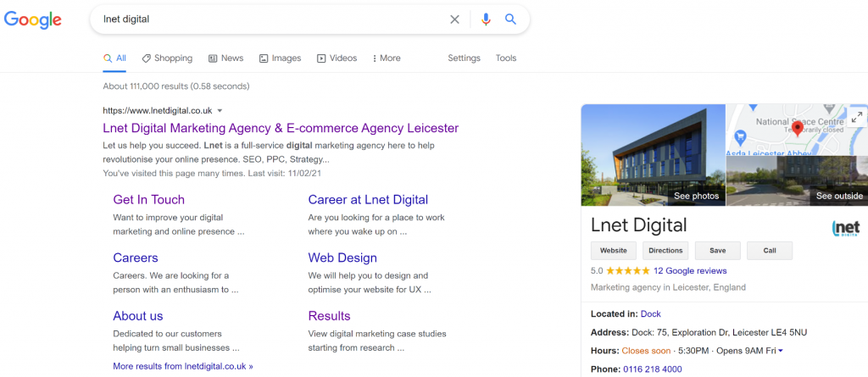The image size is (868, 377).
Task: Expand the map with fullscreen icon
Action: (857, 117)
